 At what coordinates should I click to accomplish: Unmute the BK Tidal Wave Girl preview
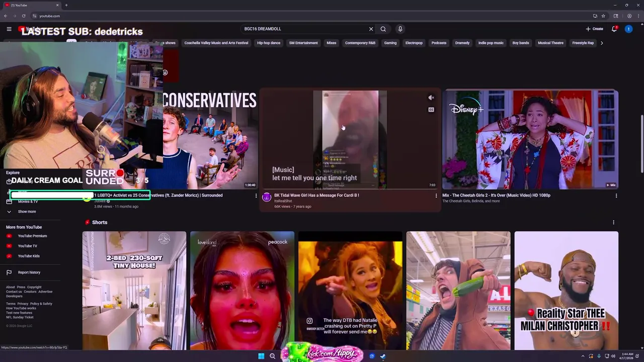[x=431, y=98]
